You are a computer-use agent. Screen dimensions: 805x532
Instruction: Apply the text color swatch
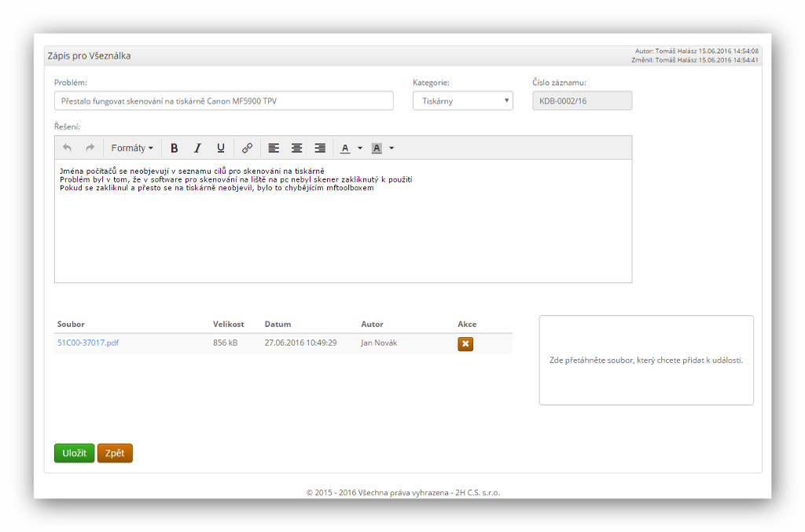click(345, 148)
